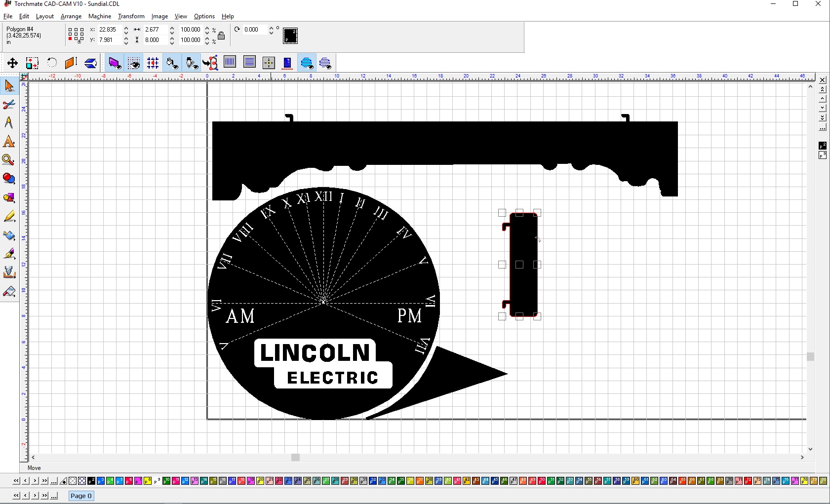Open the Layout menu
830x504 pixels.
point(45,16)
